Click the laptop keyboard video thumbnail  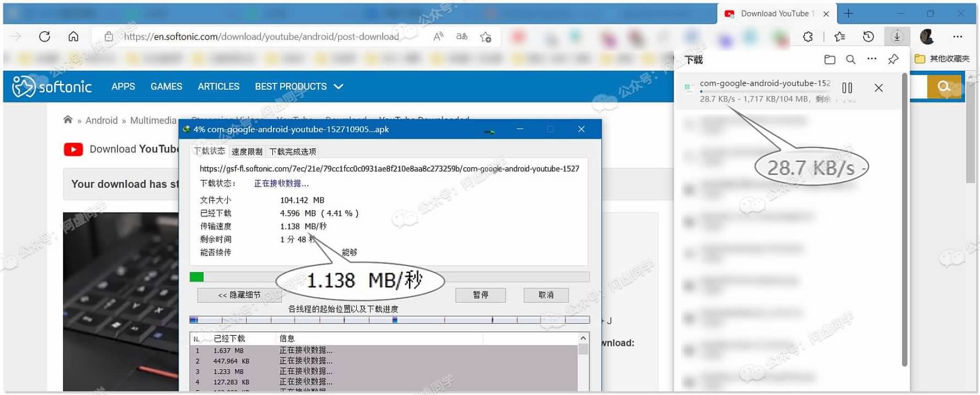point(121,302)
